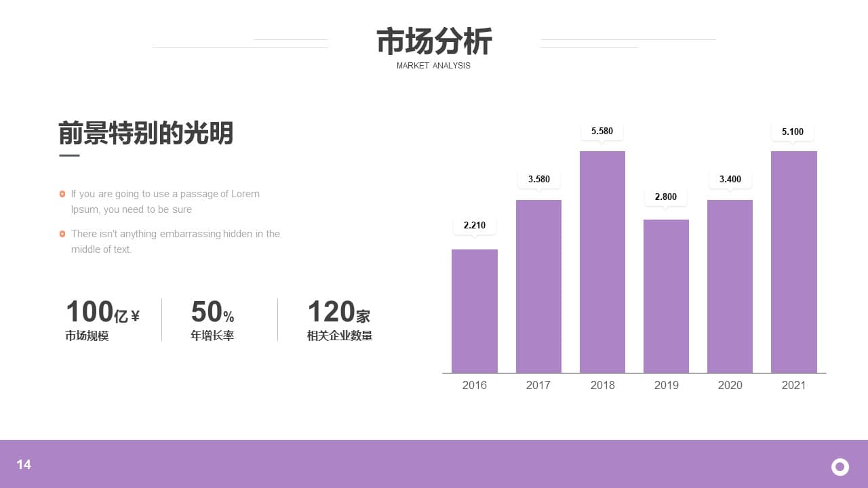Click the 2016 axis label

pos(475,385)
